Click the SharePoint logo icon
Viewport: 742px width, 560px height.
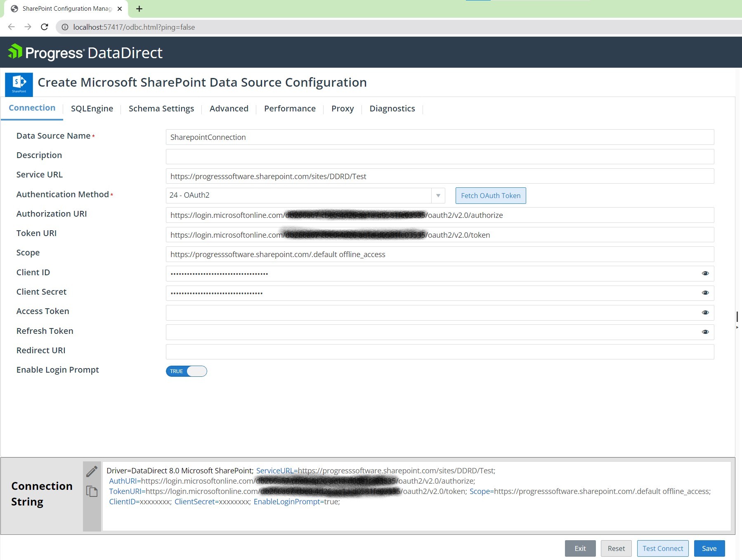click(19, 84)
